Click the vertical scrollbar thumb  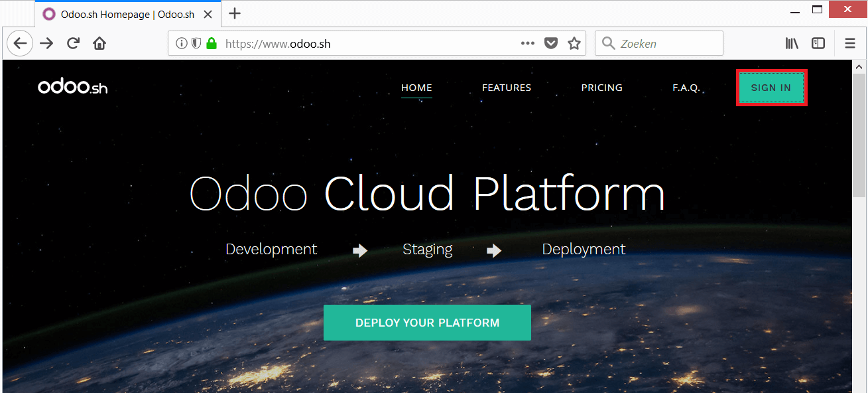pos(859,135)
